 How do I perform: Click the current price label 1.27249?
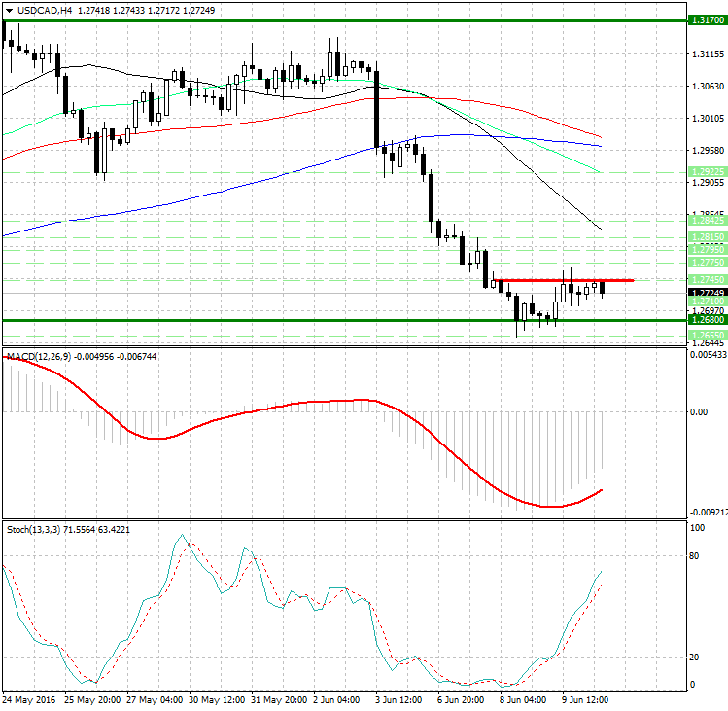coord(707,292)
